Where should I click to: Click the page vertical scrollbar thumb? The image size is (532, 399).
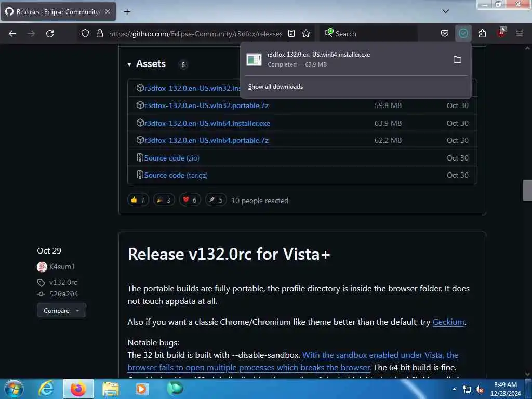click(528, 190)
